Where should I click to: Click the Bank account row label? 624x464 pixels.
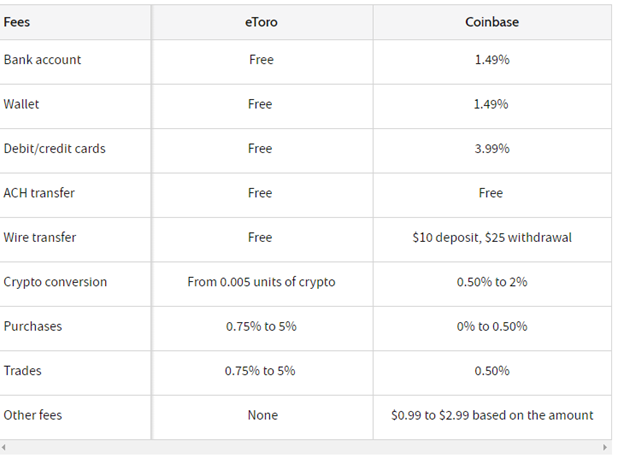pos(42,60)
